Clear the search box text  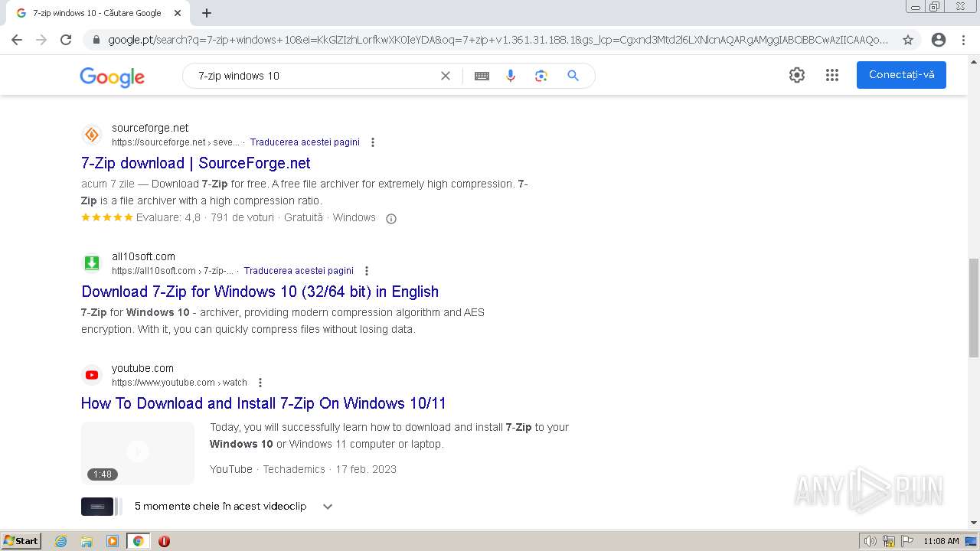pyautogui.click(x=446, y=76)
